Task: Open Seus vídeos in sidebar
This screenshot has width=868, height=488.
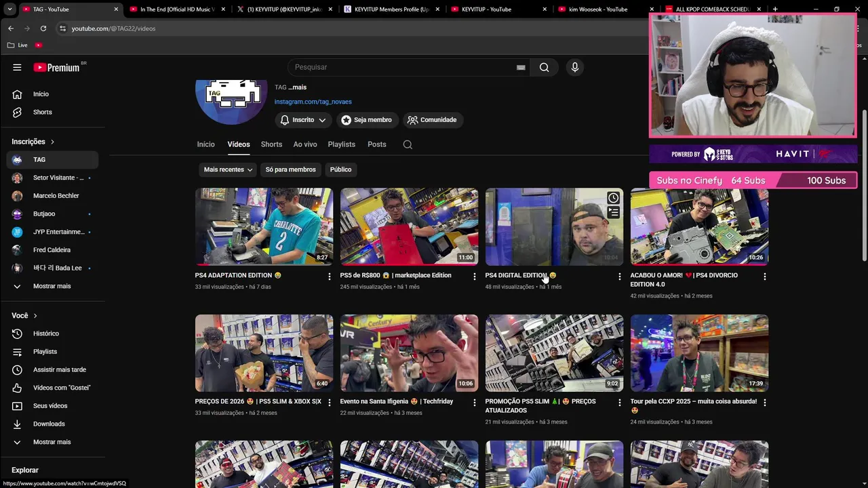Action: coord(52,406)
